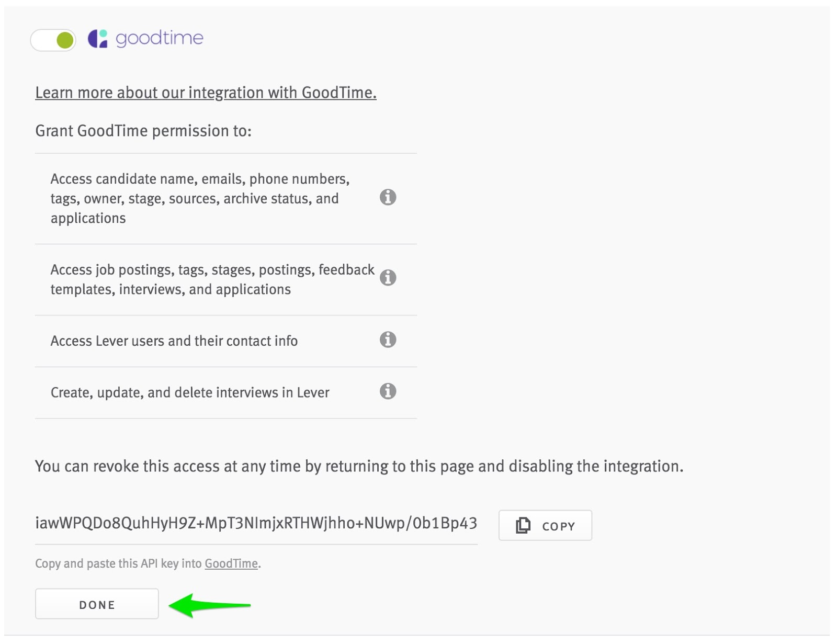Toggle the GoodTime integration switch off
The image size is (837, 644).
[53, 40]
